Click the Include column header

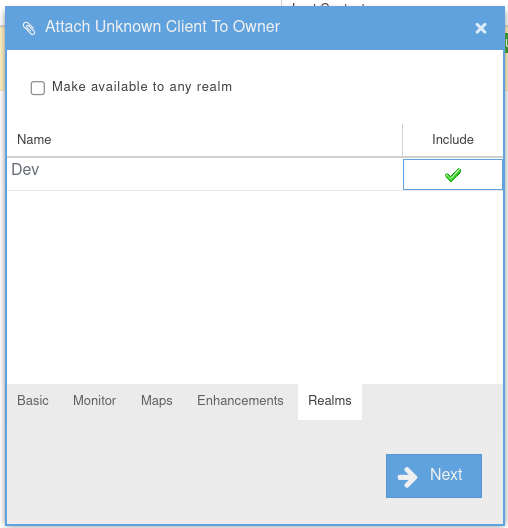point(453,140)
